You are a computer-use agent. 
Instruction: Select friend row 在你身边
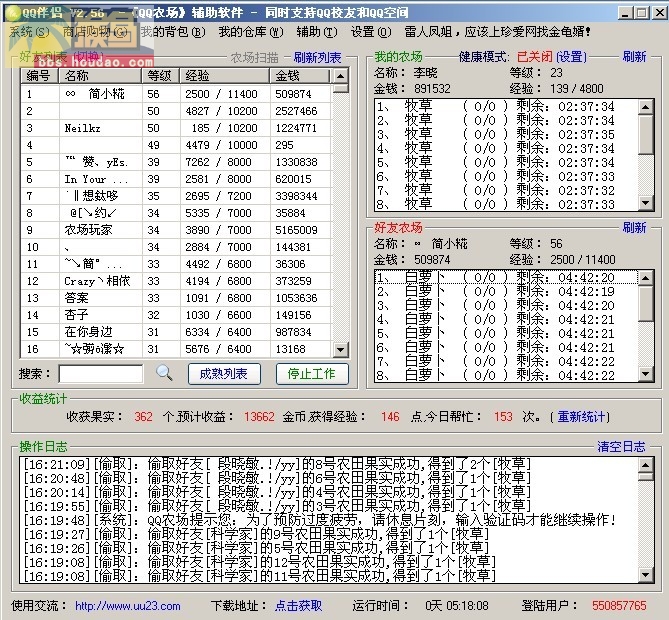coord(176,332)
